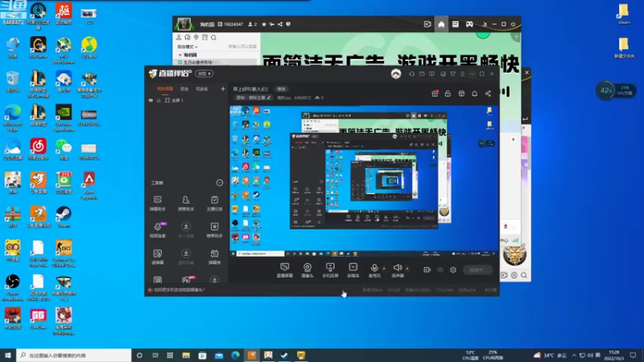Expand microphone options arrow

click(x=384, y=269)
